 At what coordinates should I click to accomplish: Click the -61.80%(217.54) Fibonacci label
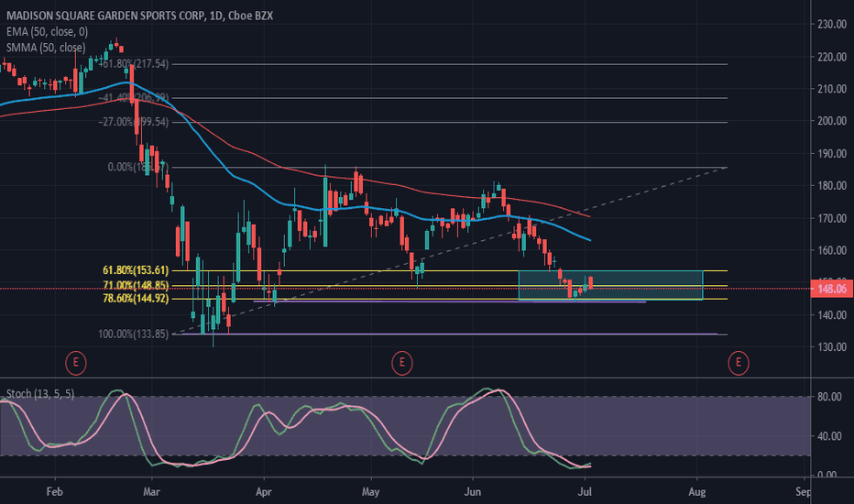coord(134,64)
